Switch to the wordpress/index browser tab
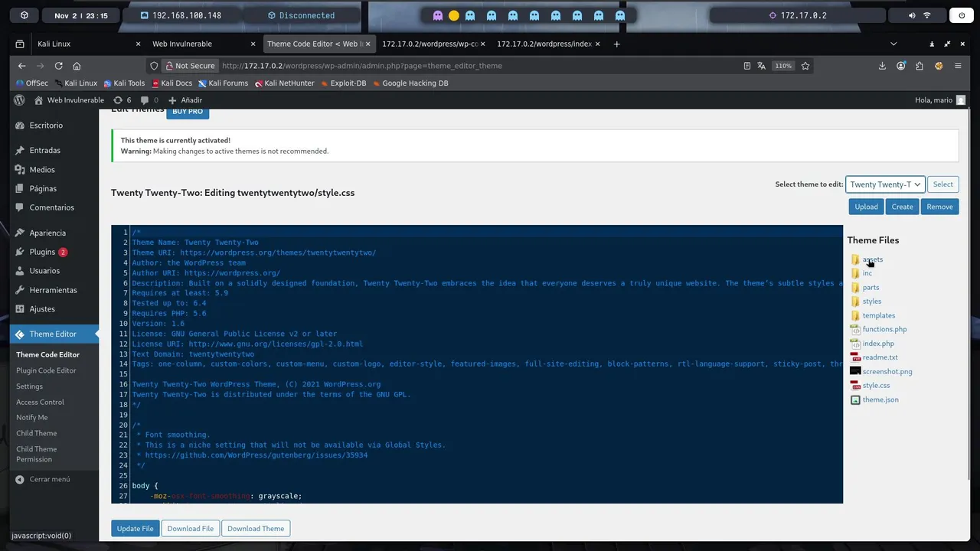 click(549, 44)
